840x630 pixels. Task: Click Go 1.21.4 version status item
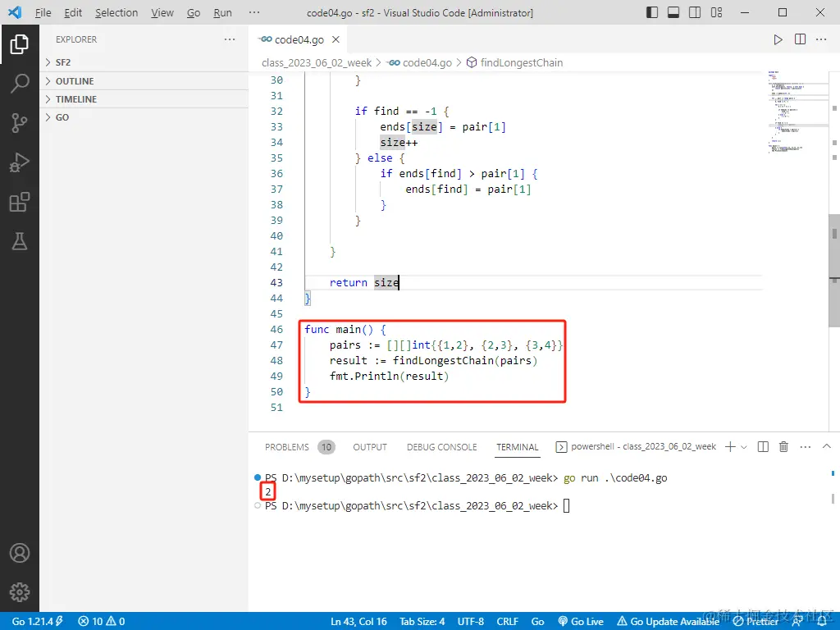point(38,622)
